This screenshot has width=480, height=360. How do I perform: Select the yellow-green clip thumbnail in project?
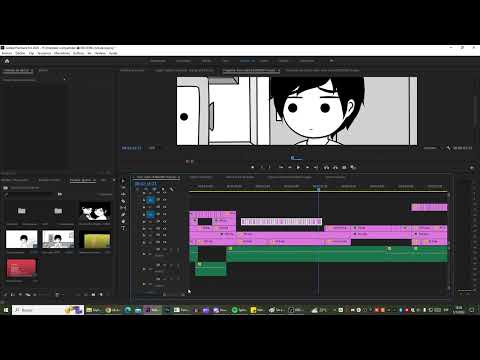click(x=95, y=241)
